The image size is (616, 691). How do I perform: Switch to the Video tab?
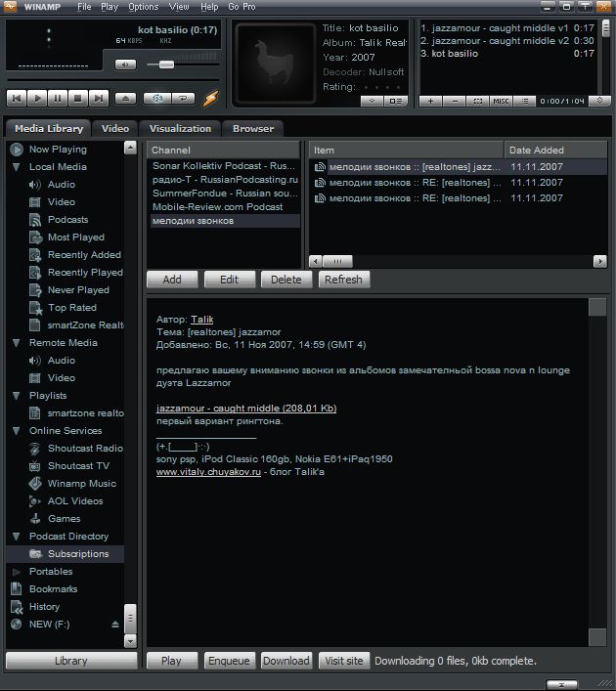[x=115, y=128]
